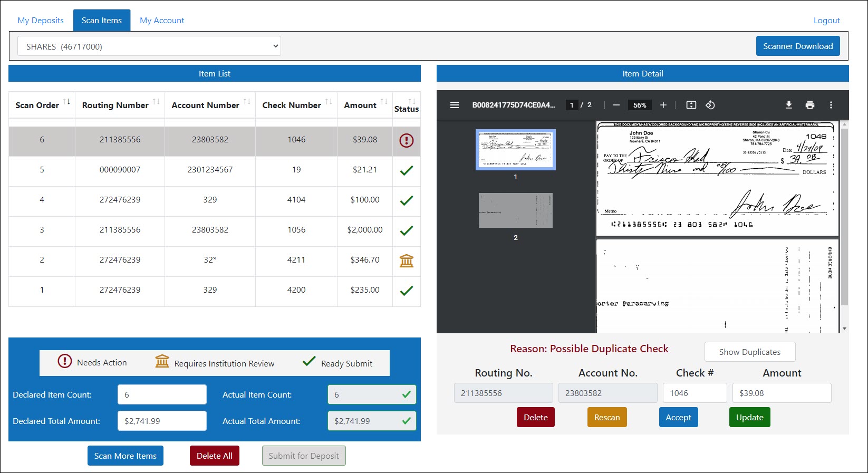Viewport: 868px width, 473px height.
Task: Open the PDF viewer sidebar menu icon
Action: coord(454,105)
